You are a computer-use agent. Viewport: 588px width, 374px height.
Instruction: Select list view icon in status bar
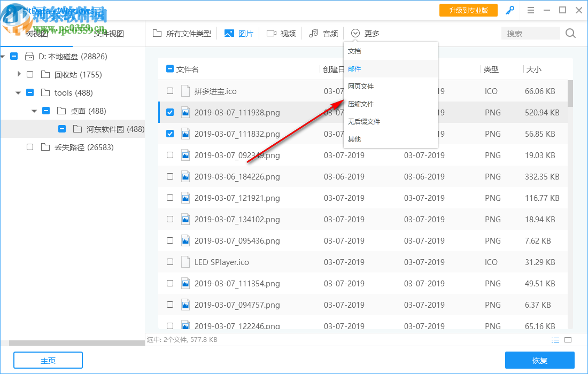pos(555,339)
